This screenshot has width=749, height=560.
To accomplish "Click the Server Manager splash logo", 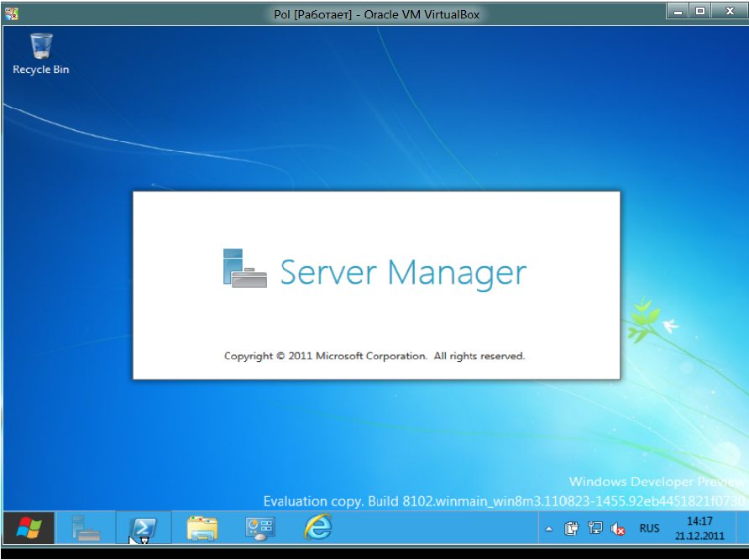I will 245,268.
